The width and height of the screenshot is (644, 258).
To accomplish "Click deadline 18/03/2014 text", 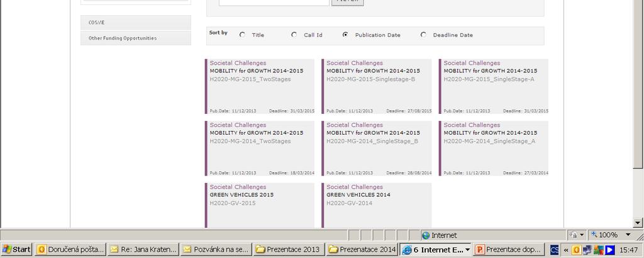I will pos(292,173).
